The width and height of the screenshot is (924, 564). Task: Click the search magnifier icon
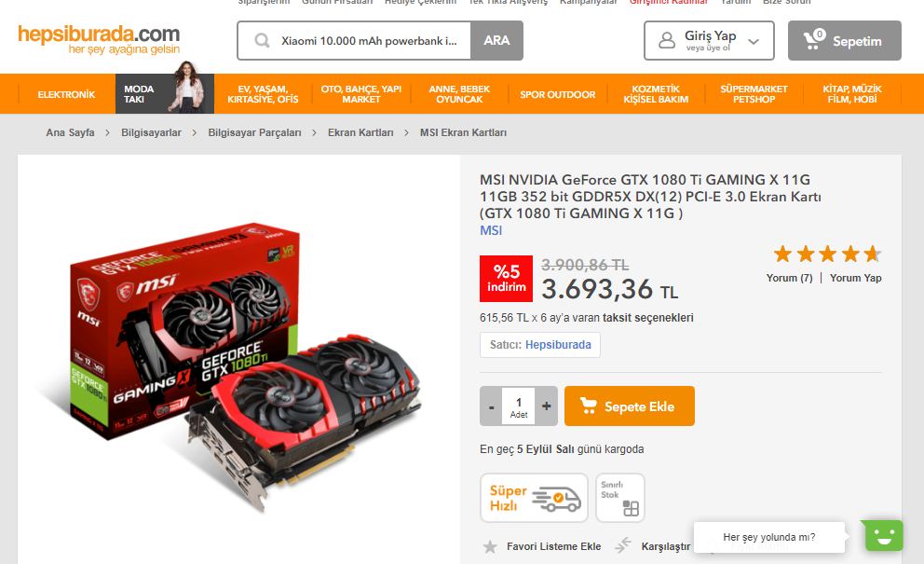pyautogui.click(x=263, y=41)
